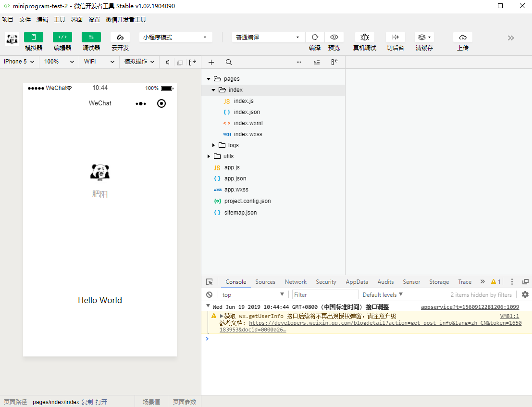Toggle the 模拟器 simulator panel button
532x407 pixels.
(x=34, y=37)
